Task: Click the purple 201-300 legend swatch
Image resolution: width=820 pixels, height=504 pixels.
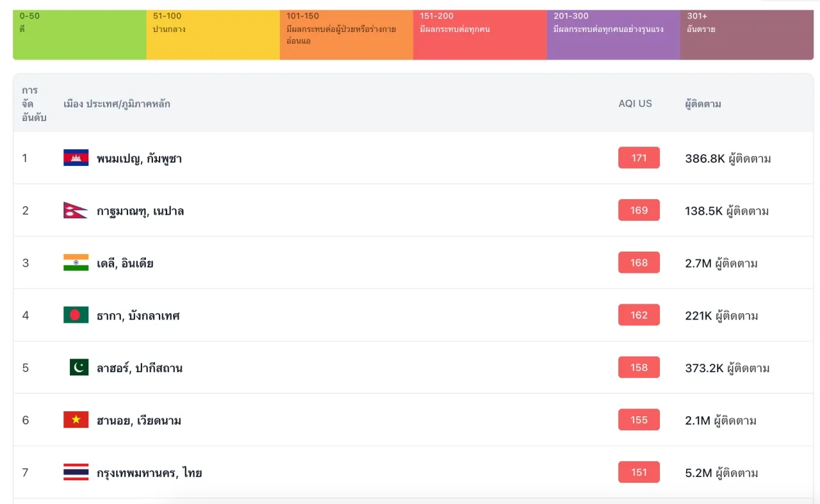Action: coord(613,35)
